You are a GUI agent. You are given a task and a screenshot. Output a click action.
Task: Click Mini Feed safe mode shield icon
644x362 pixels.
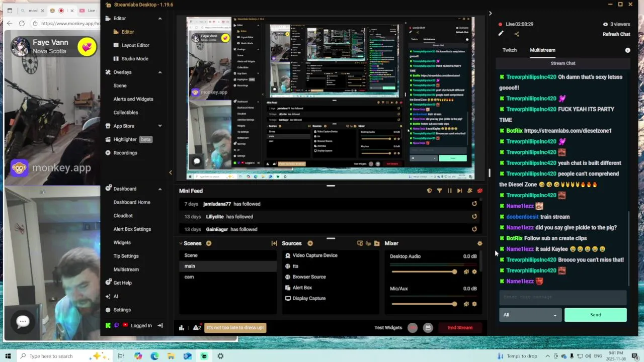pos(429,191)
